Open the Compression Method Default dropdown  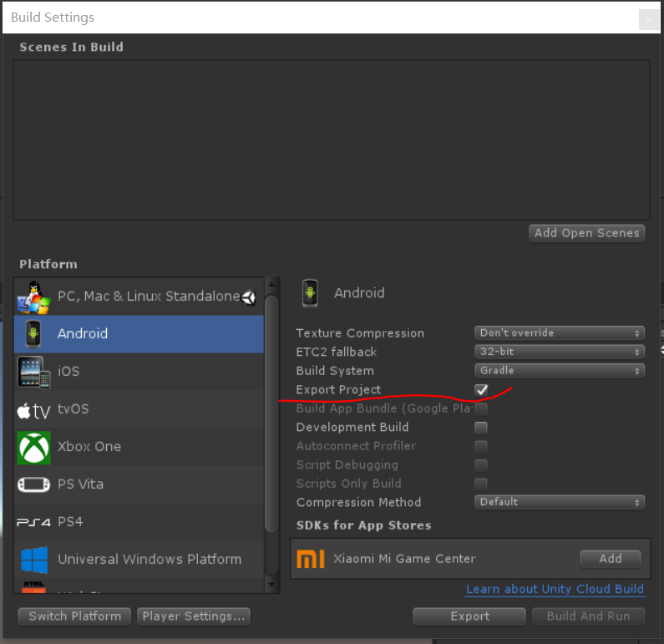(x=560, y=502)
